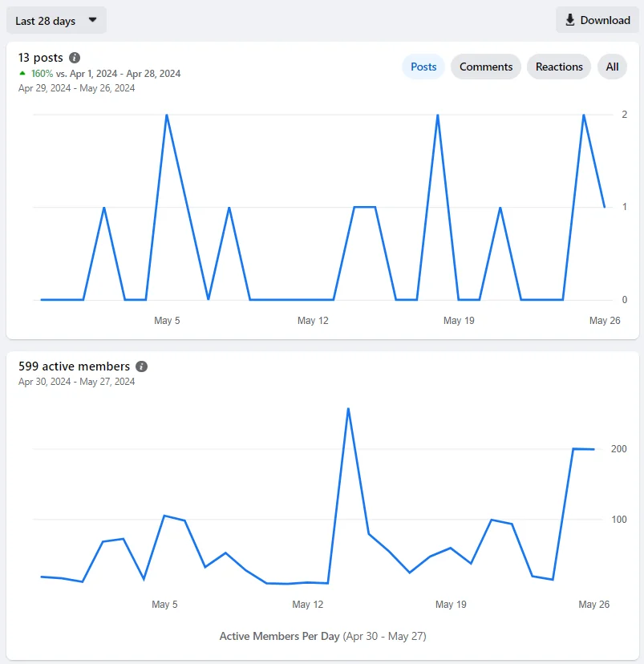Click the 'vs. Apr 1, 2024 - Apr 28, 2024' comparison text
Viewport: 644px width, 664px height.
[118, 74]
